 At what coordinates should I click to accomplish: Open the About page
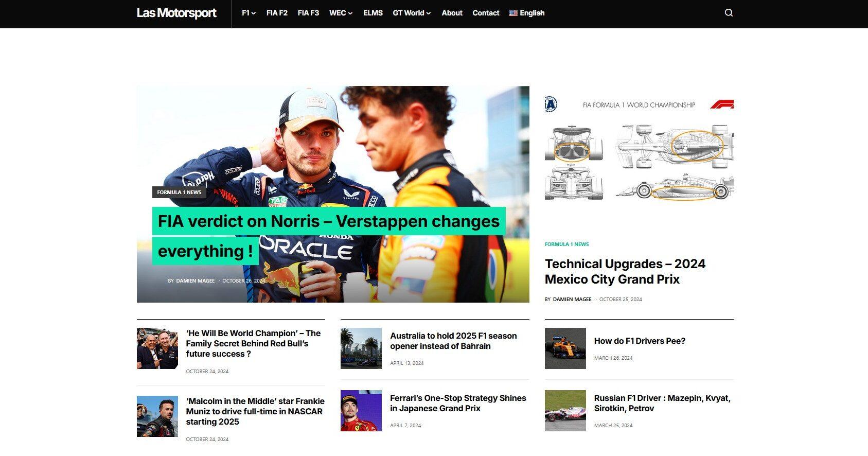tap(452, 13)
